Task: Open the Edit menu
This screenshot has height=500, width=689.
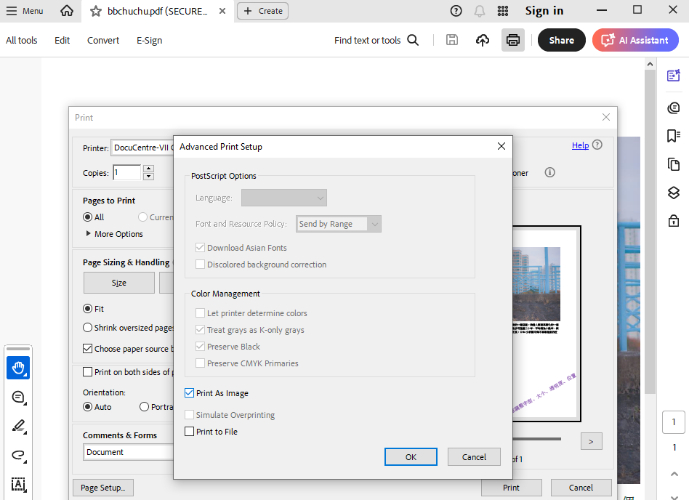Action: click(x=62, y=40)
